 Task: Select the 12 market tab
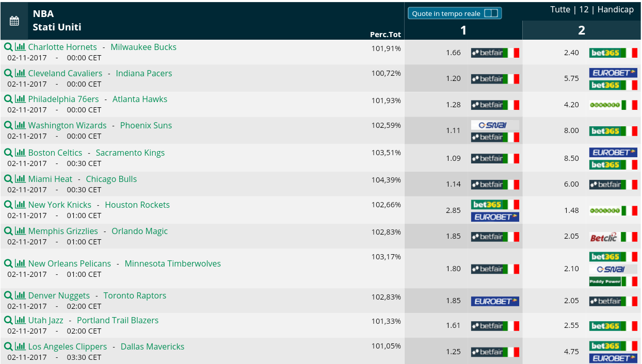tap(584, 10)
